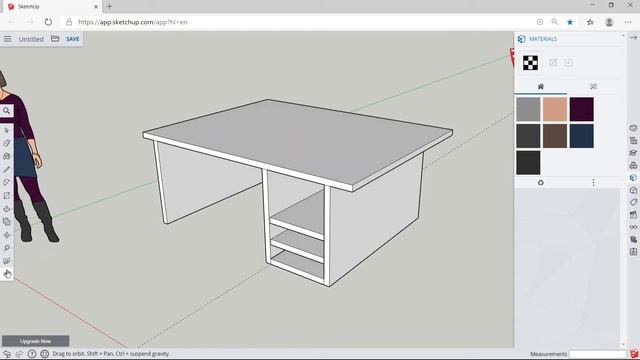Click the address bar URL app.sketchup.com
This screenshot has height=360, width=640.
[133, 22]
